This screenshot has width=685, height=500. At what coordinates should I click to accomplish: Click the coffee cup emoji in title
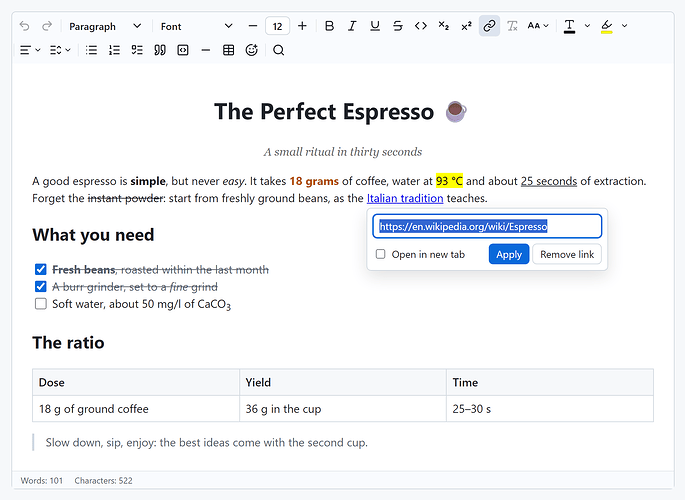click(x=456, y=111)
